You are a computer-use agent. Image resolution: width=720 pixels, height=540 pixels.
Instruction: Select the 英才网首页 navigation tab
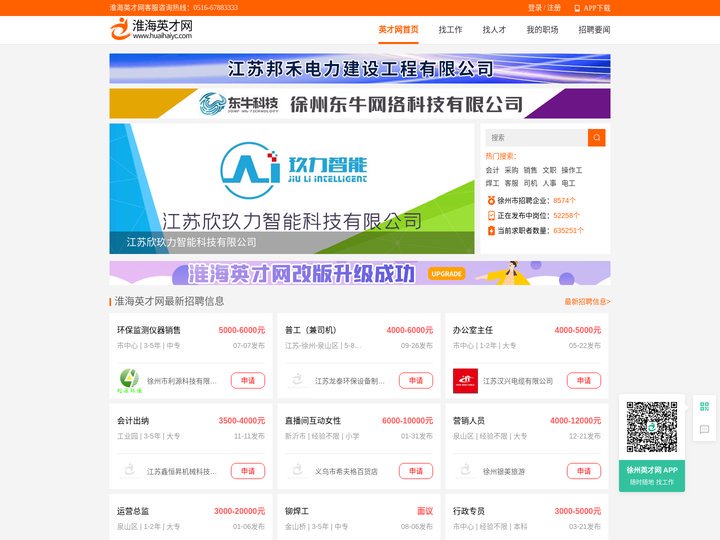coord(398,30)
